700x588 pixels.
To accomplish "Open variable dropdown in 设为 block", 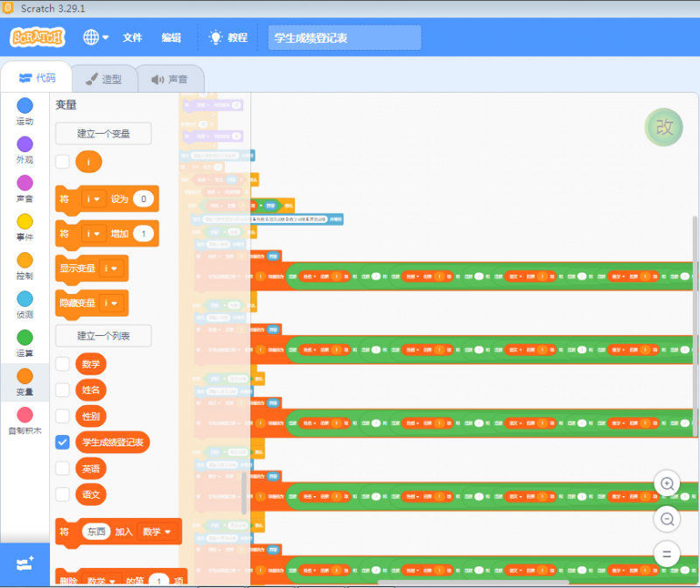I will pos(94,199).
